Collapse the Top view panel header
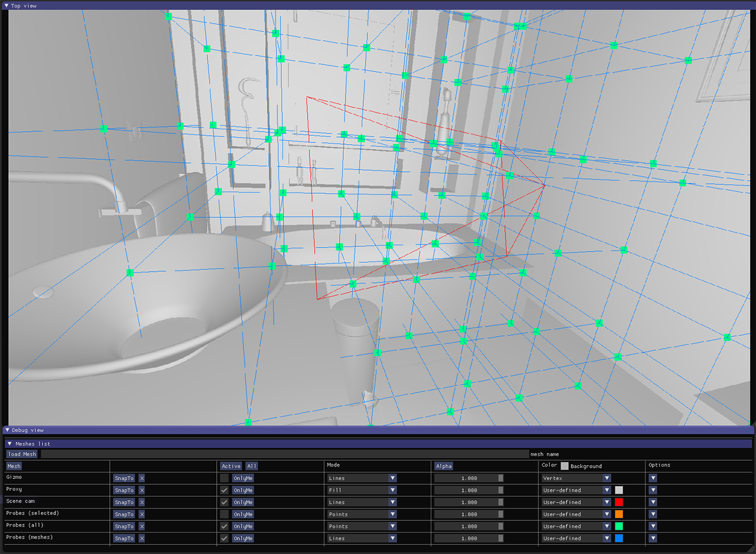The height and width of the screenshot is (554, 756). point(6,5)
